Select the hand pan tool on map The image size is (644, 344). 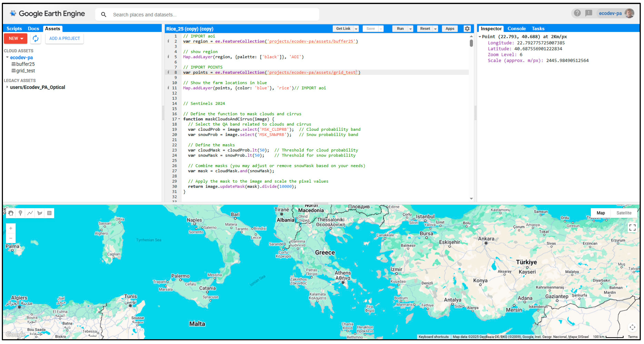click(x=11, y=213)
